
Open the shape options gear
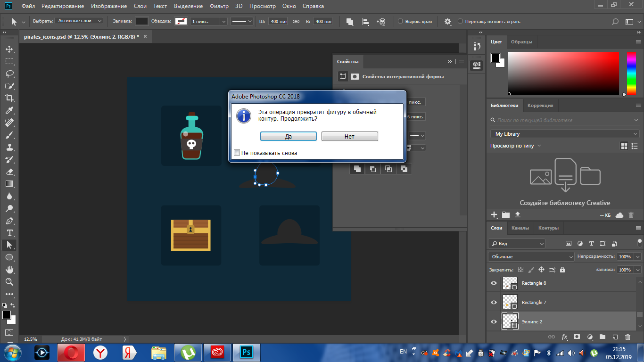pos(447,22)
